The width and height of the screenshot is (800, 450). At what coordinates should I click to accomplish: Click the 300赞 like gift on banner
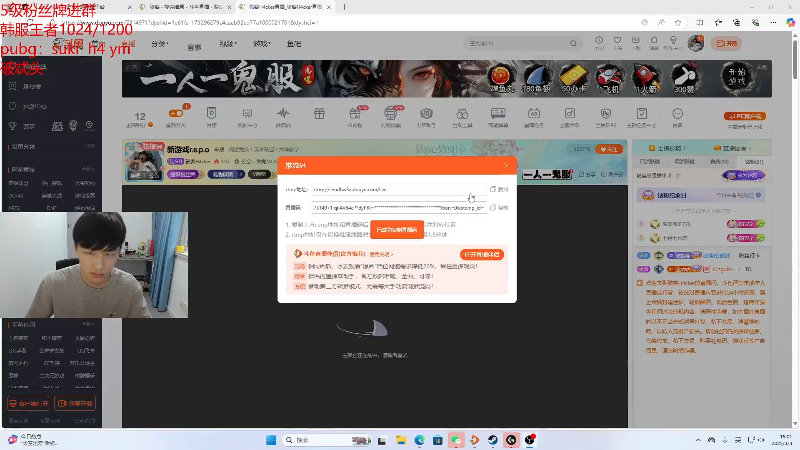[x=684, y=79]
